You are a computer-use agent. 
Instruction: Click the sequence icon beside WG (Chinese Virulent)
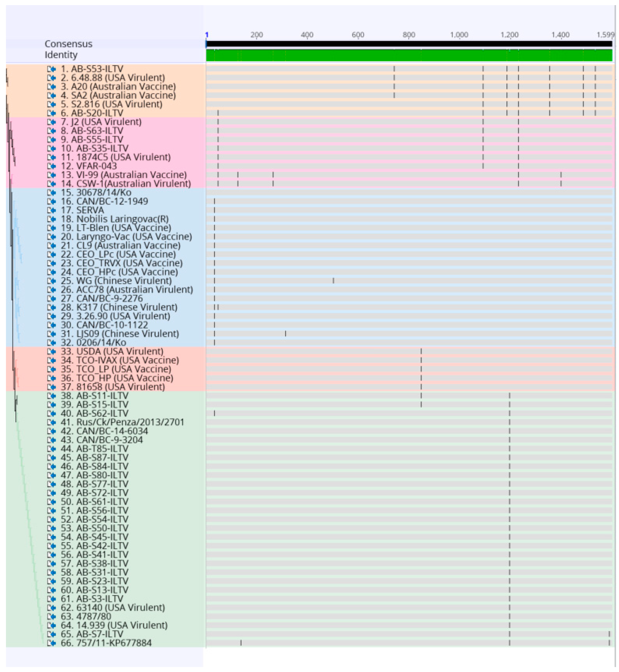(x=52, y=281)
